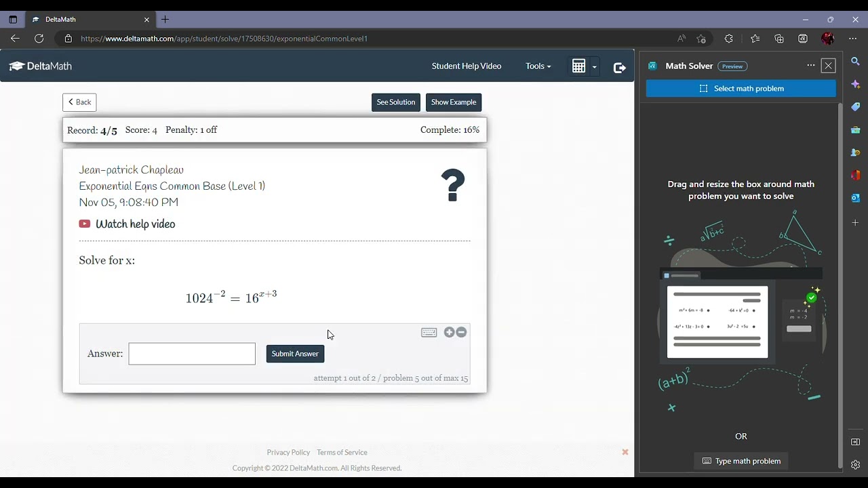Open the DeltaMath calculator icon
868x488 pixels.
(578, 66)
